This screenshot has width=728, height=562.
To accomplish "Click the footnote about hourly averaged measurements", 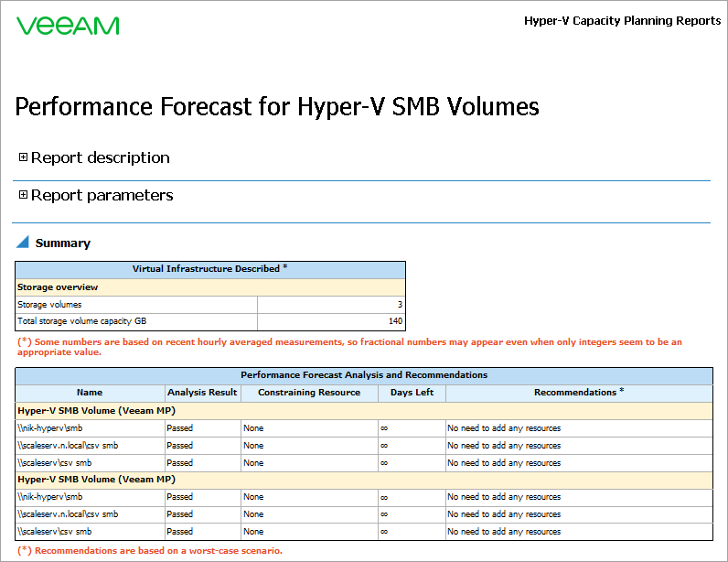I will [x=349, y=347].
